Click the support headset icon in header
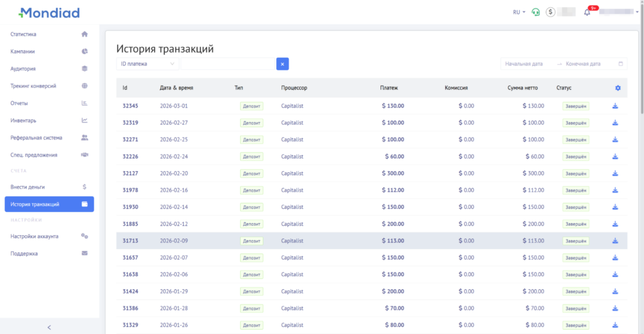Image resolution: width=644 pixels, height=334 pixels. (x=536, y=12)
